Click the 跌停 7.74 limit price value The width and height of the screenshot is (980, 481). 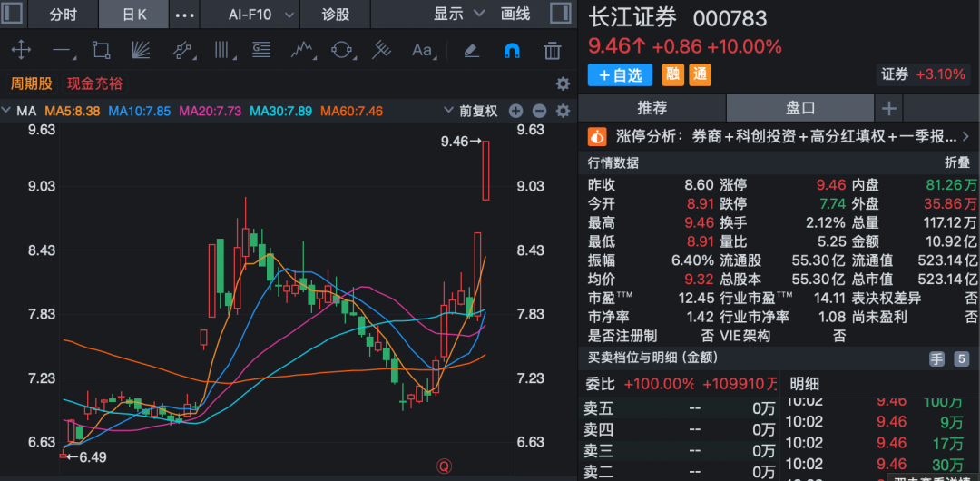(x=830, y=204)
